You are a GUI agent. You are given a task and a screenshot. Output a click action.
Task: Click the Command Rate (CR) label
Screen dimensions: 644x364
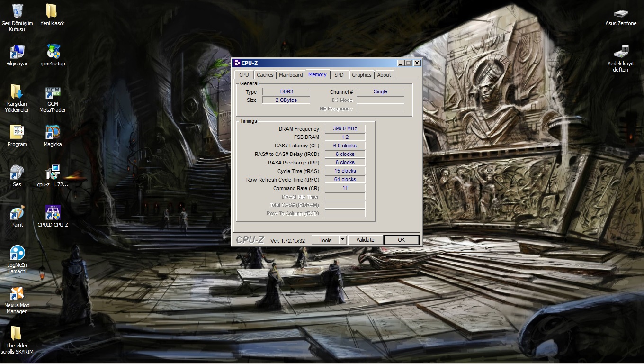[x=296, y=188]
